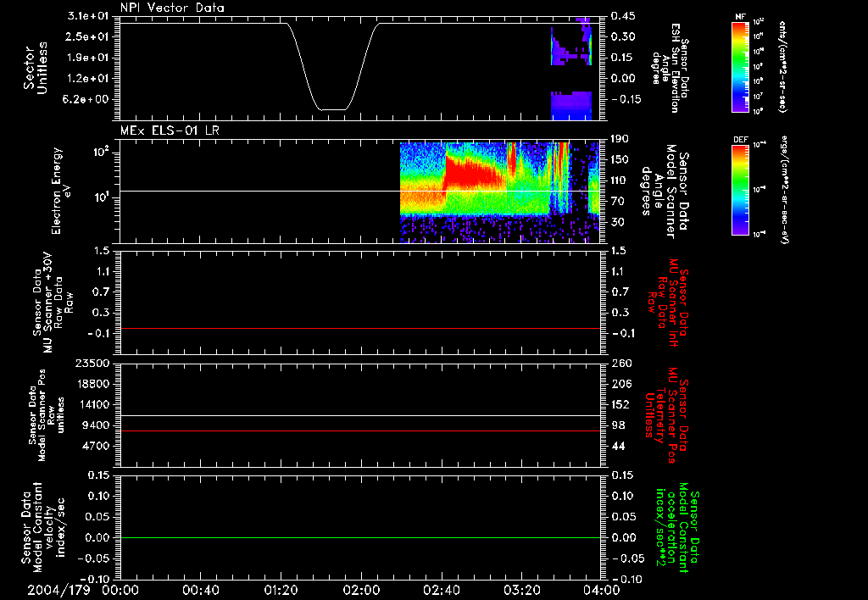Click the 00:00 time tick label
The width and height of the screenshot is (868, 600).
120,590
